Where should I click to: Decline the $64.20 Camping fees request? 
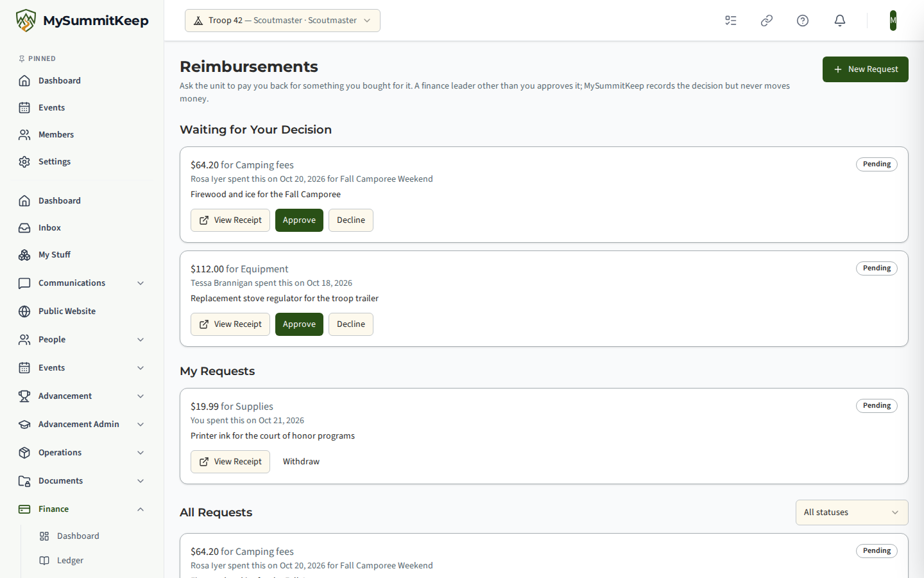click(x=351, y=220)
